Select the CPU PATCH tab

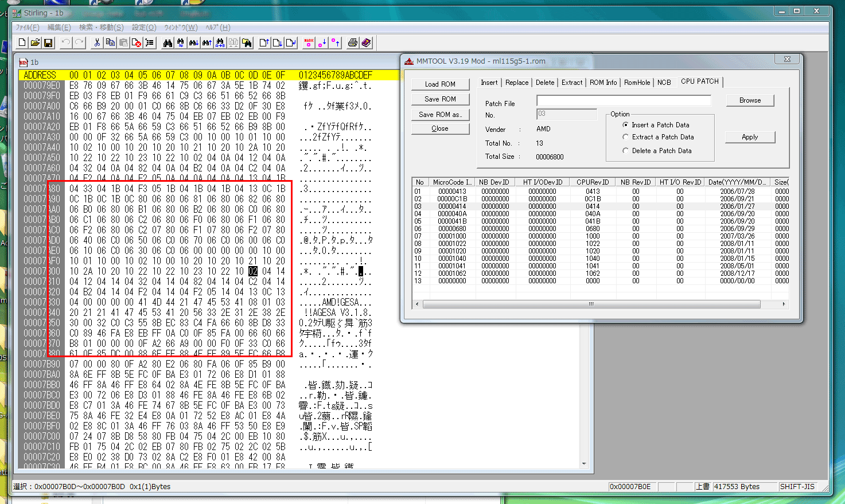pyautogui.click(x=700, y=81)
